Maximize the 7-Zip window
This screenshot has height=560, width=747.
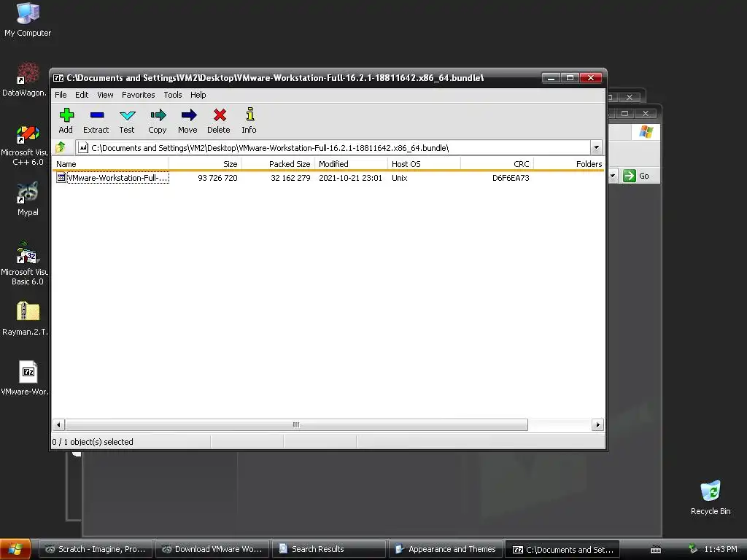pyautogui.click(x=570, y=78)
